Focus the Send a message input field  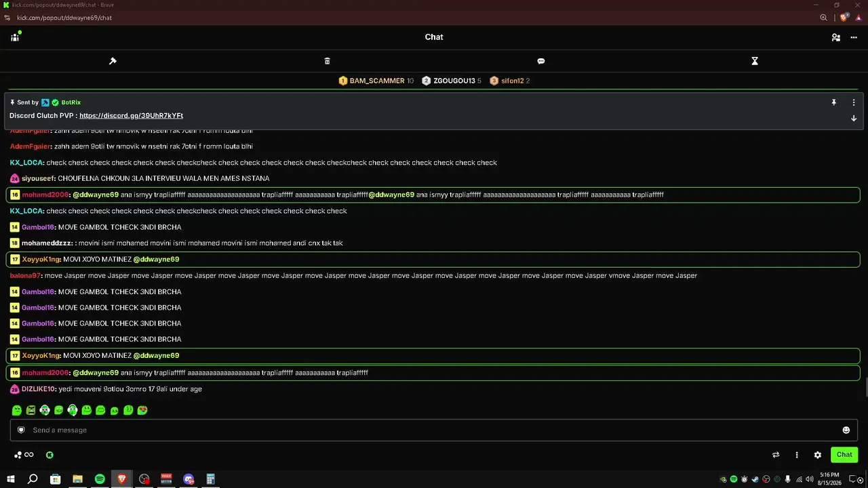coord(434,430)
